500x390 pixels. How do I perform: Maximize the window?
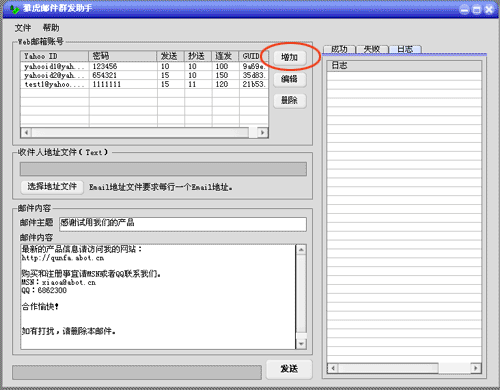point(477,9)
